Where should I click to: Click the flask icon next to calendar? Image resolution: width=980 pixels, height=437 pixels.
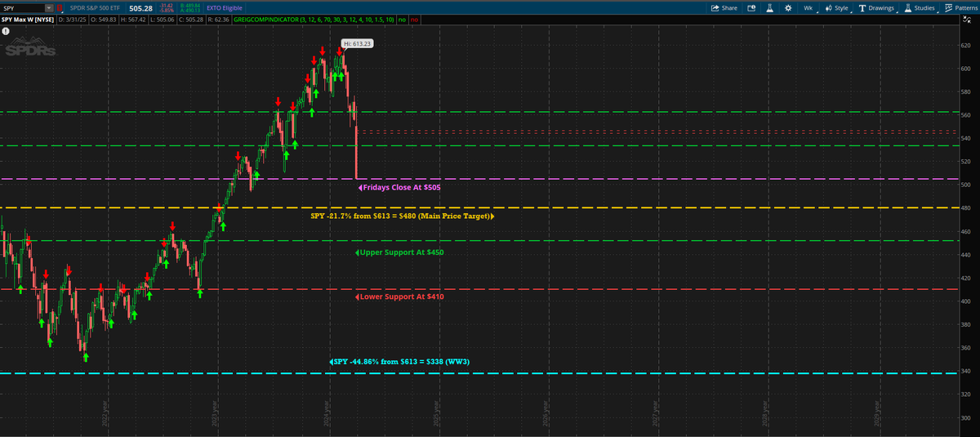[768, 7]
